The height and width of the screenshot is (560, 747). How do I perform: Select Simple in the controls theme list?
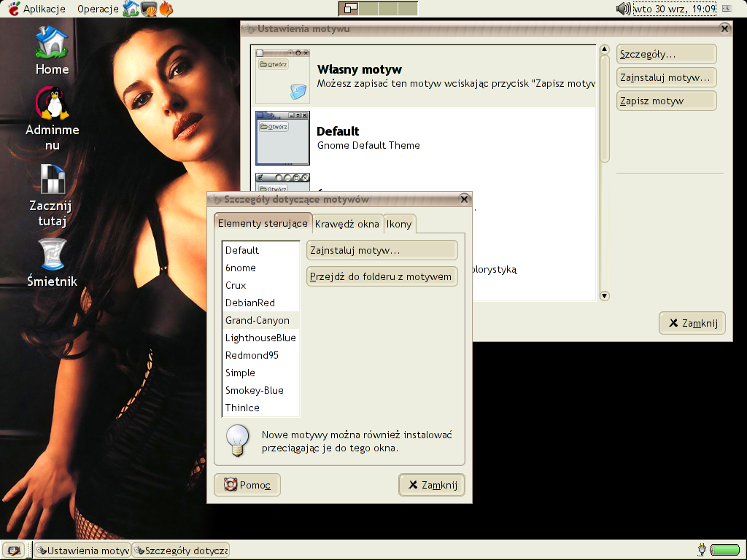(260, 373)
